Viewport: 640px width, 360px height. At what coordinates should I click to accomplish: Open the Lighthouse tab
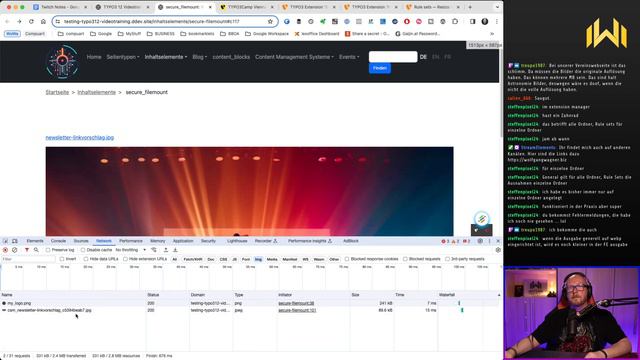pyautogui.click(x=237, y=241)
